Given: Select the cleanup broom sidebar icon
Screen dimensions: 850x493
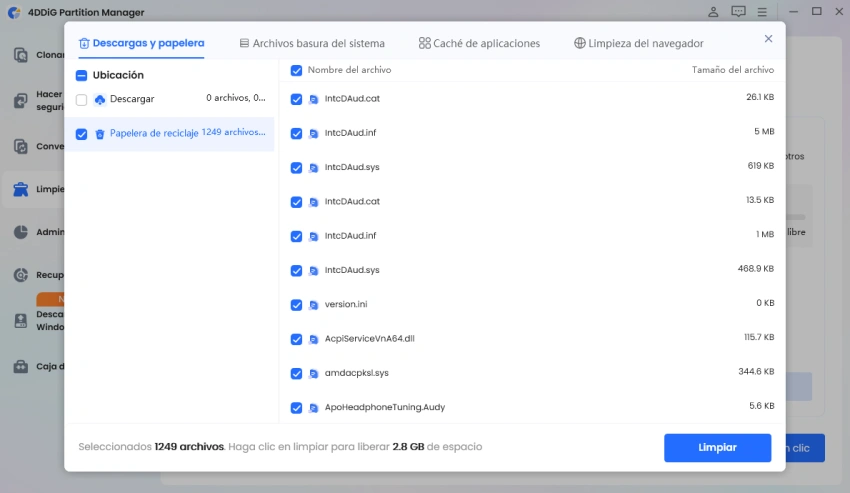Looking at the screenshot, I should (x=21, y=189).
